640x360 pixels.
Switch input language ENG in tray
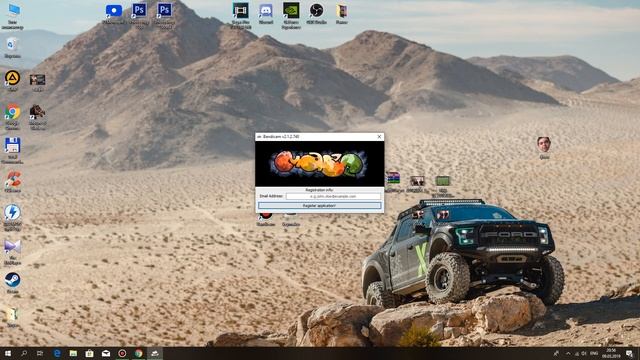point(594,353)
